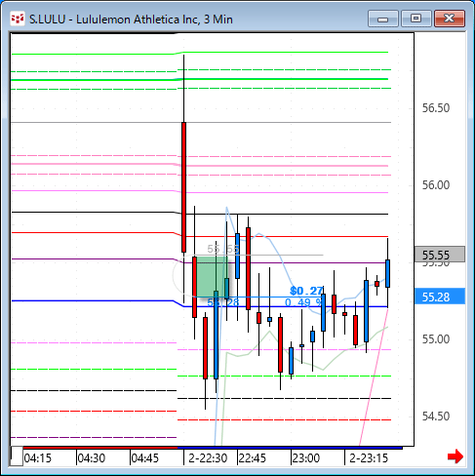Screen dimensions: 475x476
Task: Click the 2-22:30 time axis label
Action: pyautogui.click(x=208, y=458)
